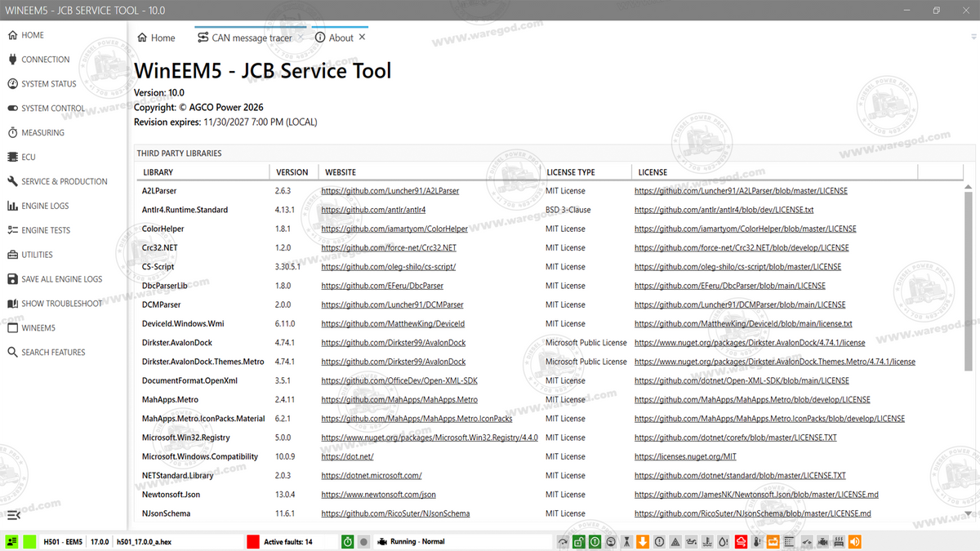Open A2LParser GitHub website link
Viewport: 980px width, 551px height.
pos(390,191)
